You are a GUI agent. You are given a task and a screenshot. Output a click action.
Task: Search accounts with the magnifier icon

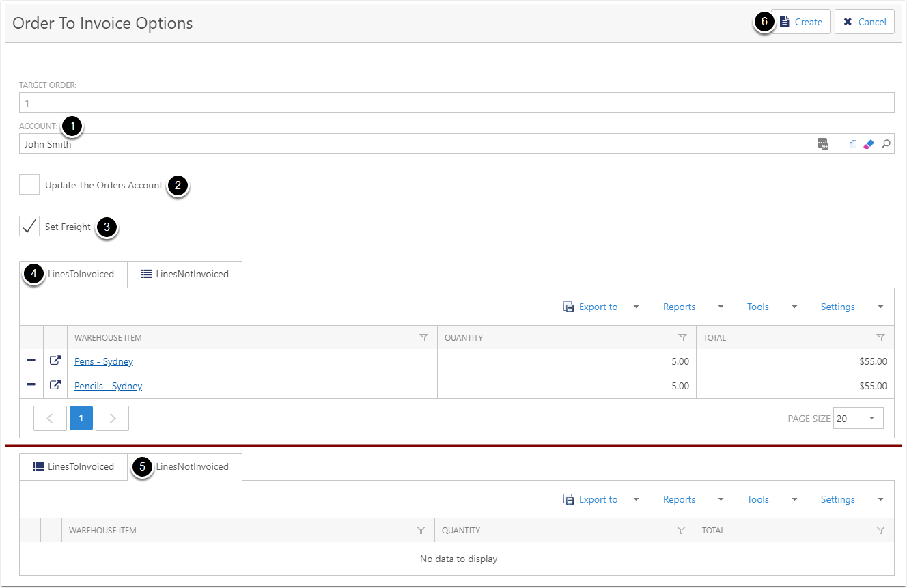tap(886, 144)
